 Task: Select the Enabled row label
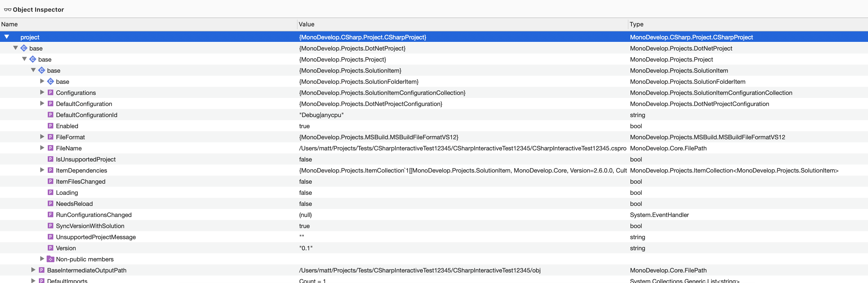[x=67, y=126]
